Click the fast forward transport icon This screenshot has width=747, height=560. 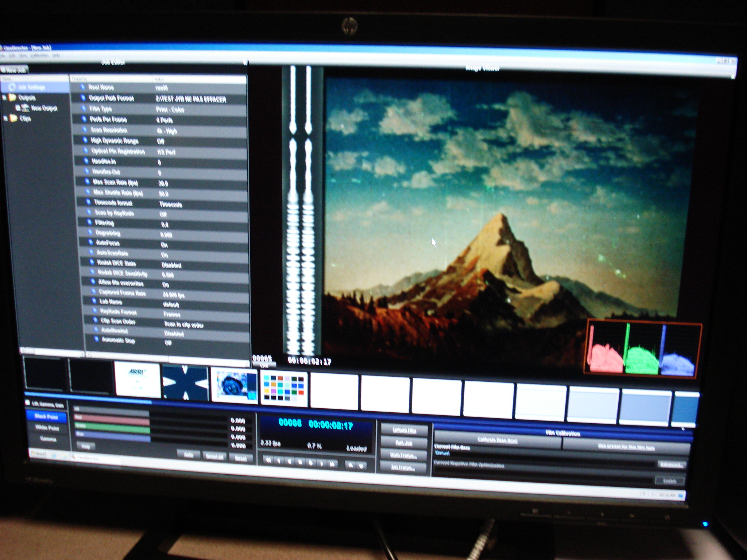click(x=332, y=464)
